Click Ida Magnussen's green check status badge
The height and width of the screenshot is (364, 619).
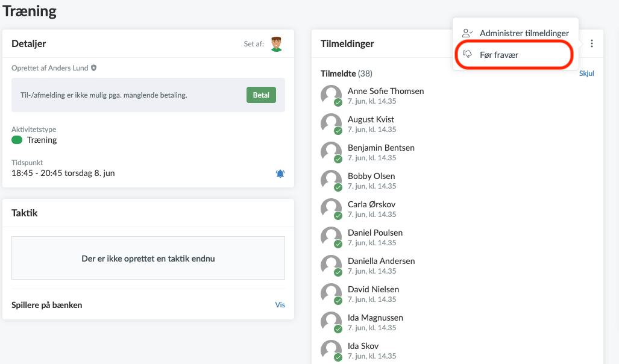tap(338, 329)
